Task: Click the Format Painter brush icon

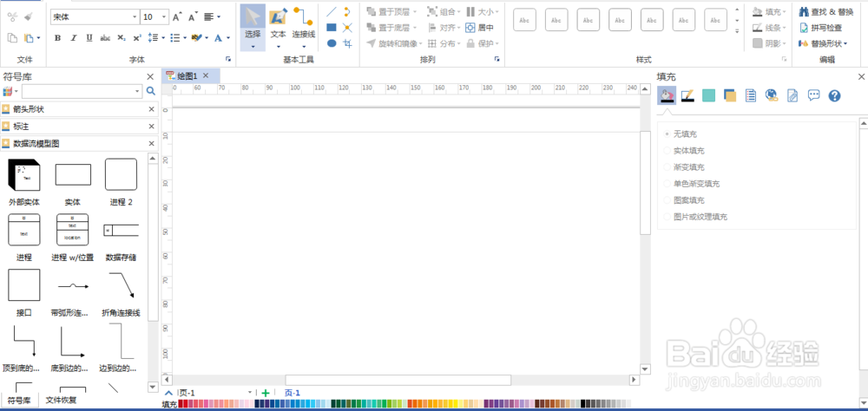Action: pos(29,16)
